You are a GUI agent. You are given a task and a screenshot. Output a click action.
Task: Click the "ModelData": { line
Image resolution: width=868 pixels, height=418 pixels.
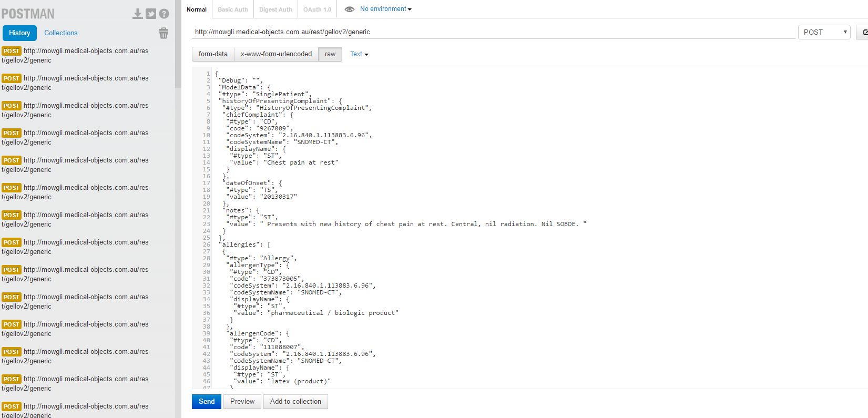(245, 87)
